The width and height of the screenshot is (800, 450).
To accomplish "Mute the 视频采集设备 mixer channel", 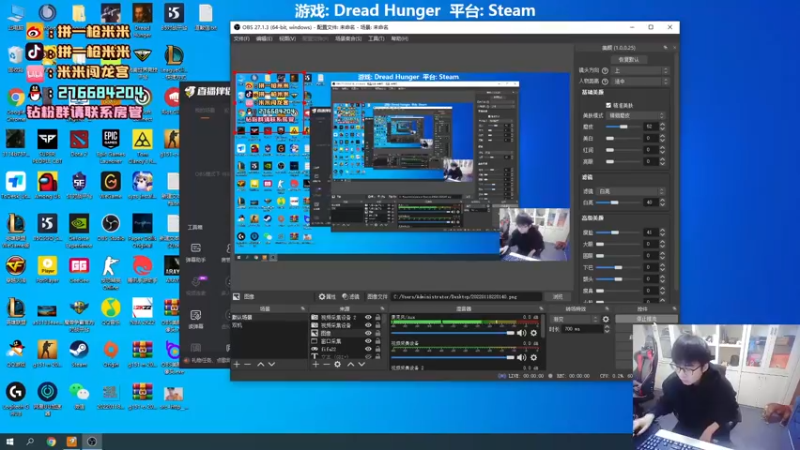I will pos(521,358).
